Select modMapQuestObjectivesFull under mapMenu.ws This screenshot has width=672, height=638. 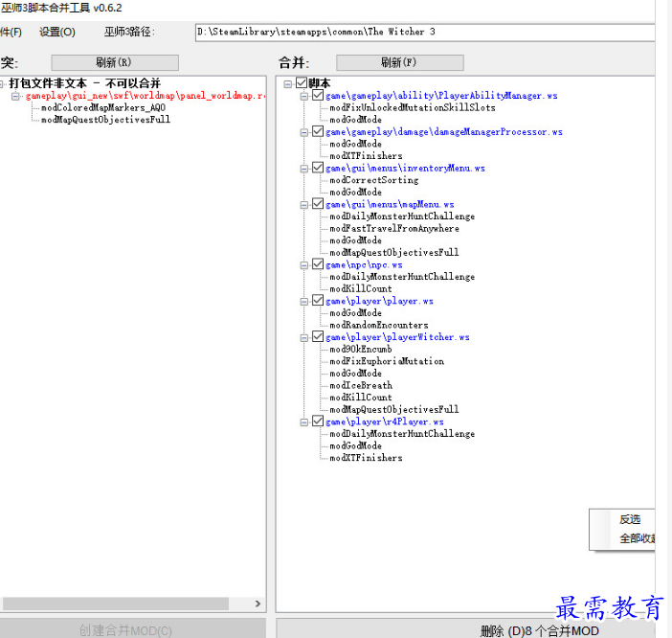pyautogui.click(x=394, y=253)
